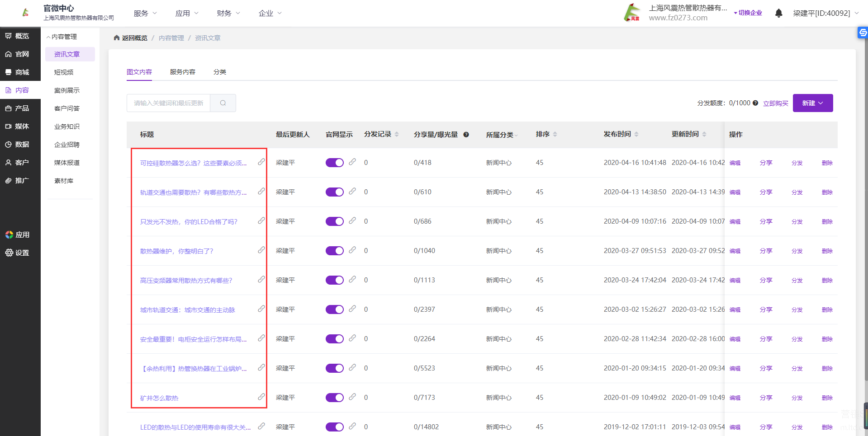868x436 pixels.
Task: Click the notification bell icon
Action: point(778,13)
